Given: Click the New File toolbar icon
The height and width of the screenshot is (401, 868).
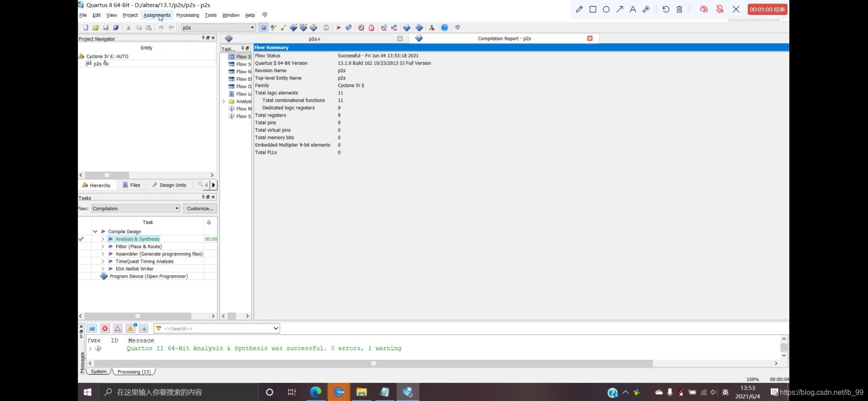Looking at the screenshot, I should click(x=85, y=28).
